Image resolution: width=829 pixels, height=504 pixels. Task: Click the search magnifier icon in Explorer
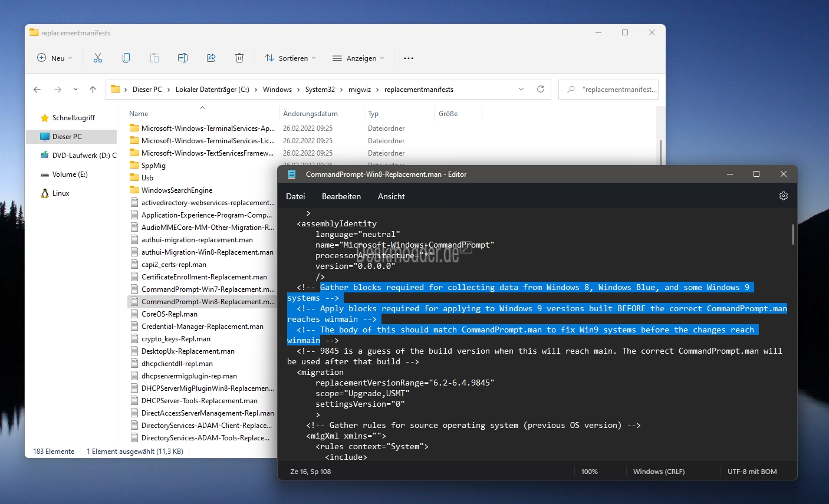click(x=571, y=90)
